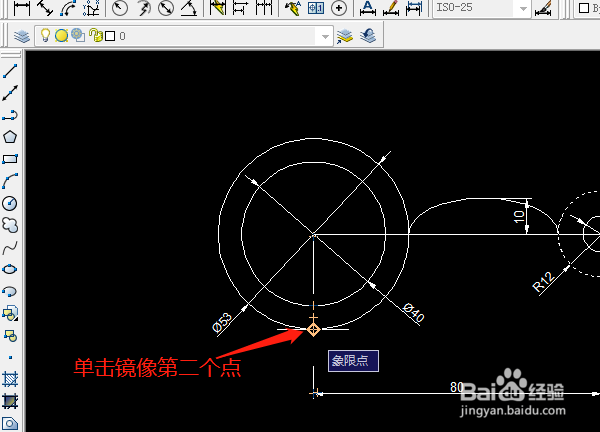Screen dimensions: 600x432
Task: Toggle layer 0 viewport freeze icon
Action: (78, 35)
